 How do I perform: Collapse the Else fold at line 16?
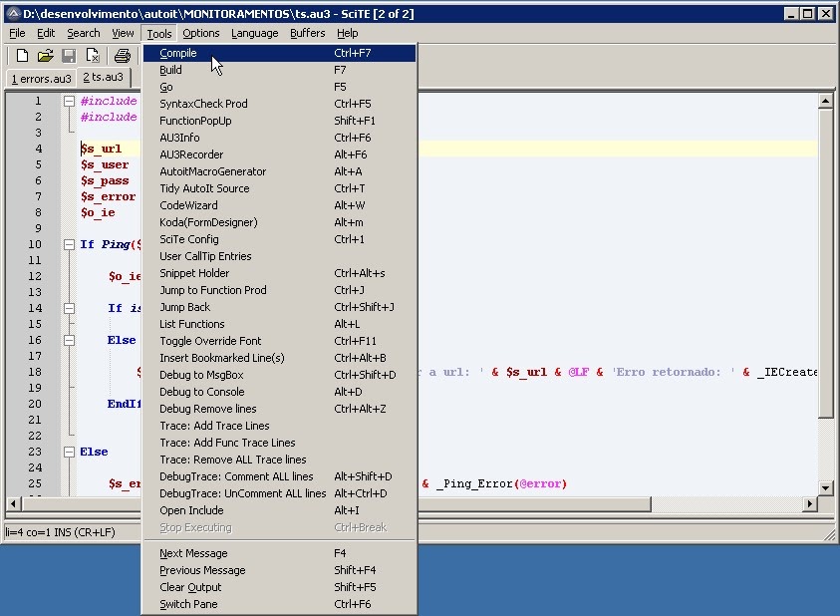tap(69, 340)
